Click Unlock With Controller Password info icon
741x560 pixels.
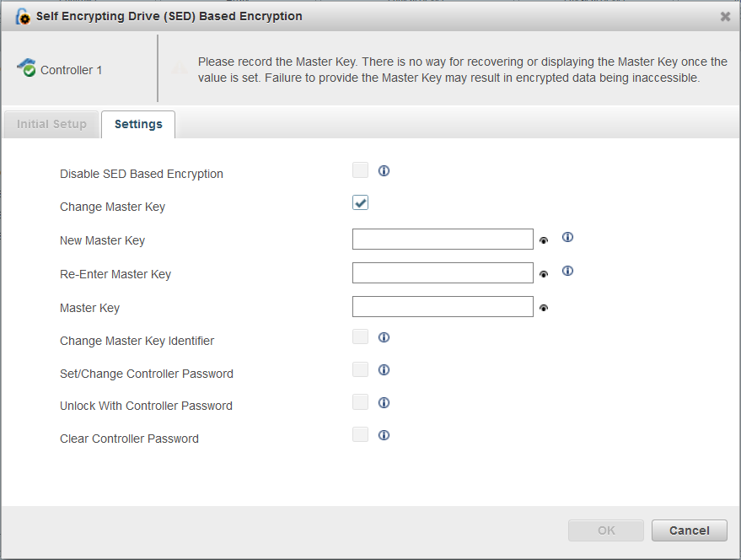tap(384, 402)
